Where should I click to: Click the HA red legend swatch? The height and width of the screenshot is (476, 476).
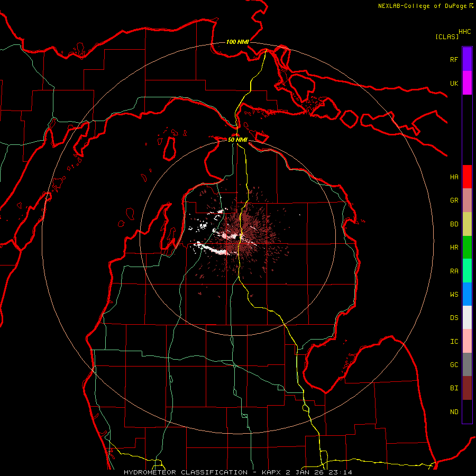tap(467, 177)
